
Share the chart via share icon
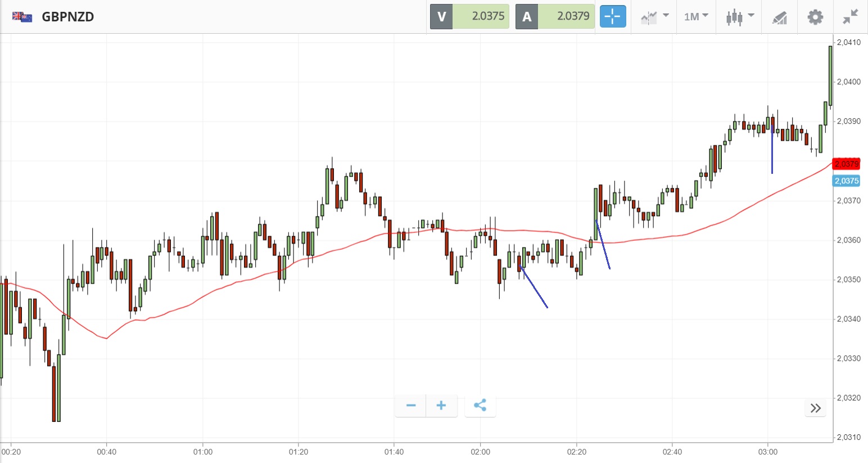[480, 405]
